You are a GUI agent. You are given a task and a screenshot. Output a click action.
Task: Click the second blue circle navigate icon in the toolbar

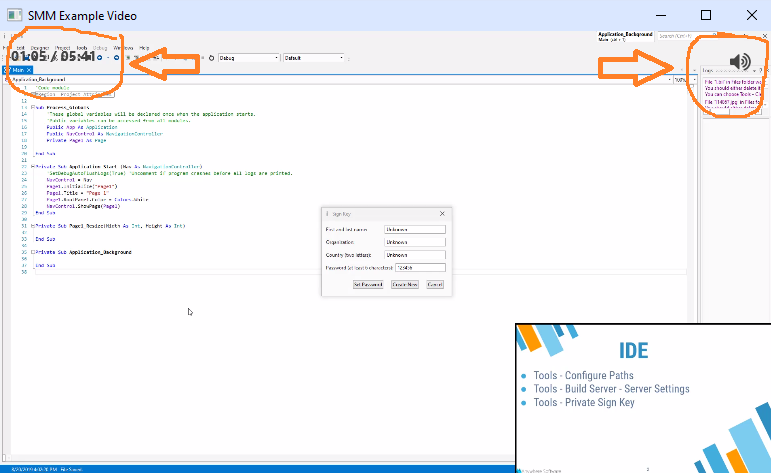coord(117,58)
